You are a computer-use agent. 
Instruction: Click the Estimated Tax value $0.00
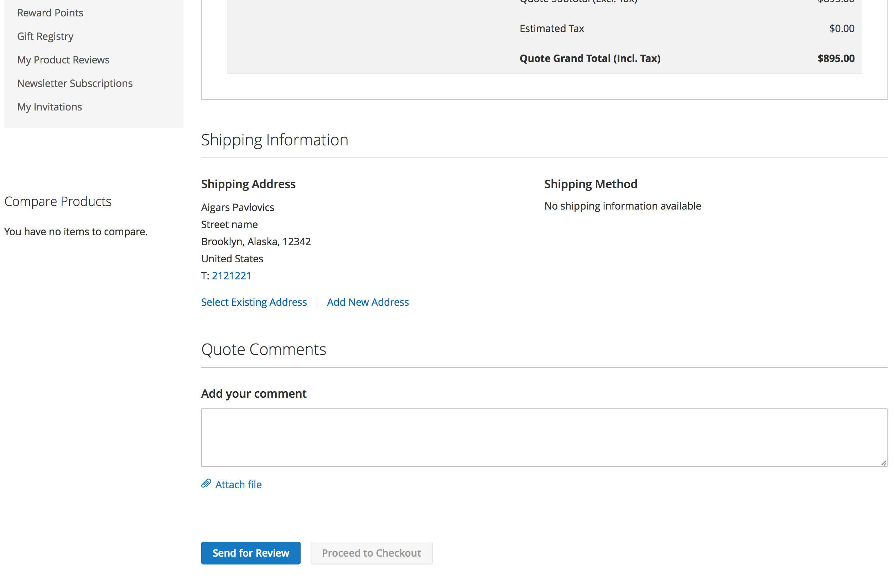pyautogui.click(x=841, y=29)
